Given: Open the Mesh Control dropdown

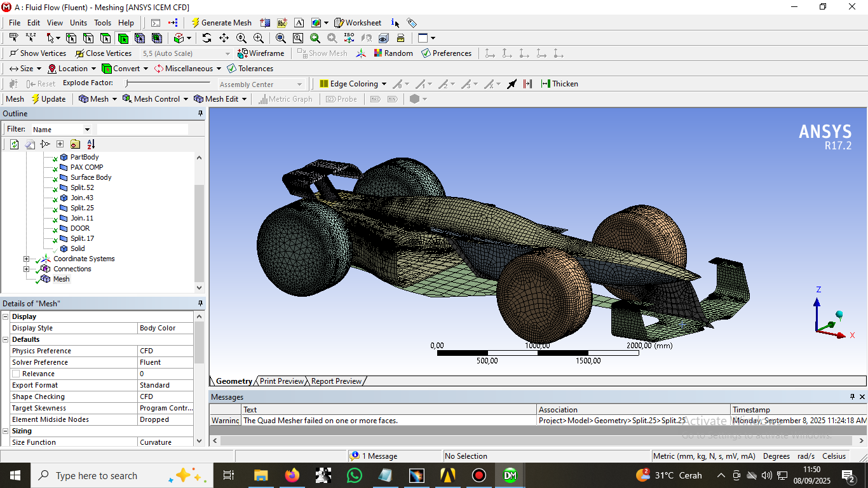Looking at the screenshot, I should (155, 98).
